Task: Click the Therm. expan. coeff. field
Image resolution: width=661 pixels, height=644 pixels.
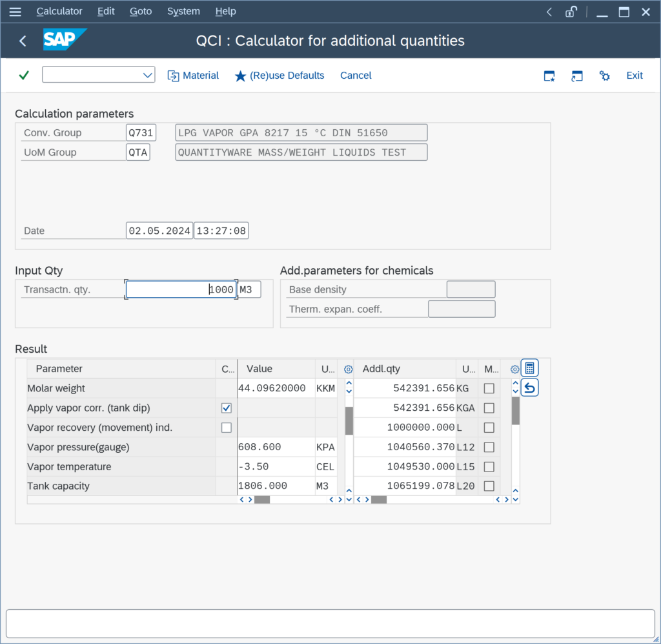Action: (462, 309)
